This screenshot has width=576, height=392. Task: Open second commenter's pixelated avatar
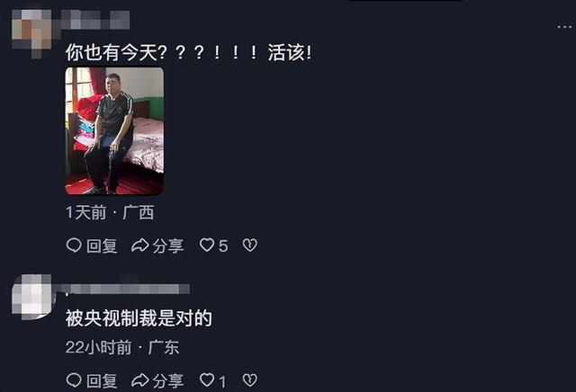coord(32,297)
